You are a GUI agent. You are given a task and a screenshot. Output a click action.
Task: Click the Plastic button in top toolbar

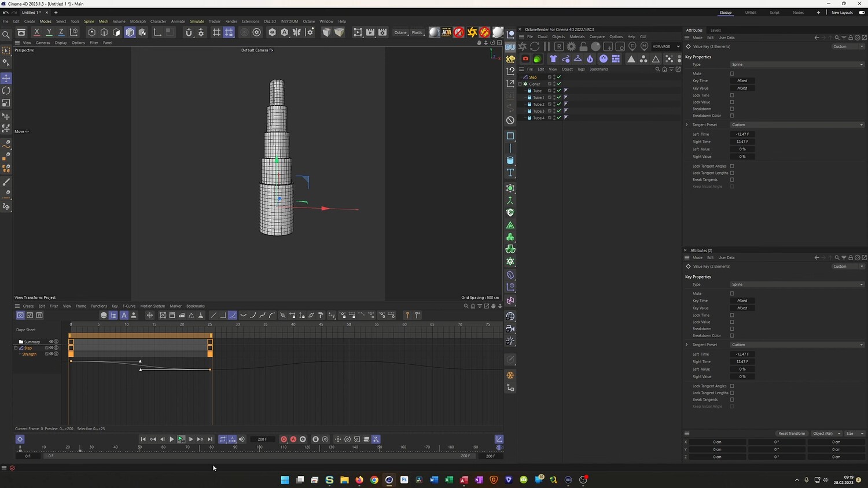(417, 32)
